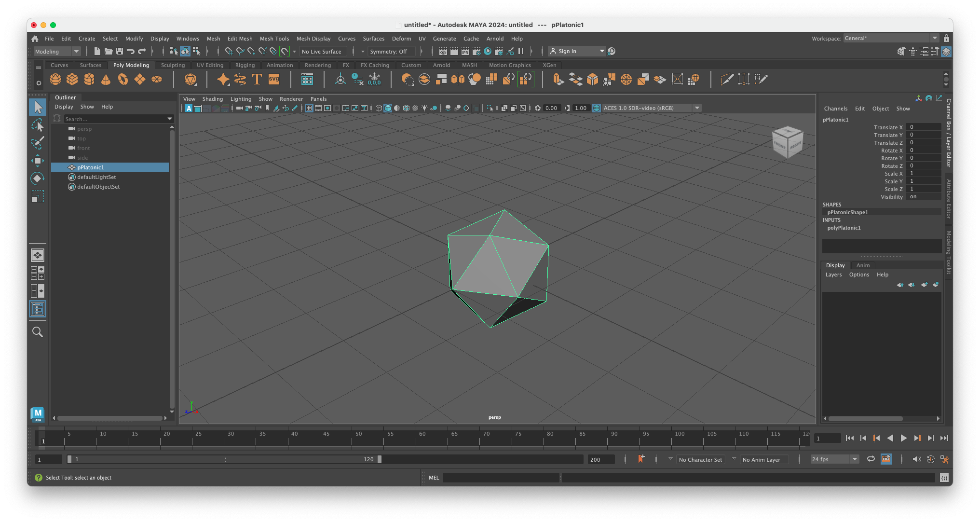
Task: Open the Workspace General dropdown
Action: [891, 38]
